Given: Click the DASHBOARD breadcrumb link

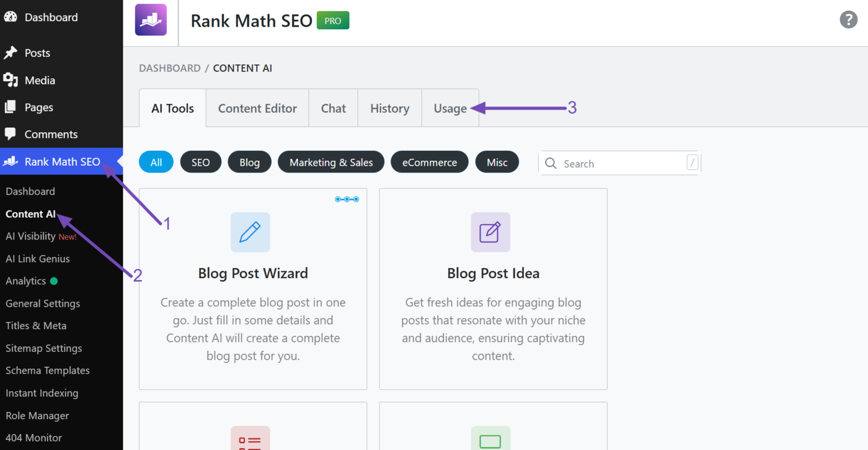Looking at the screenshot, I should 170,68.
